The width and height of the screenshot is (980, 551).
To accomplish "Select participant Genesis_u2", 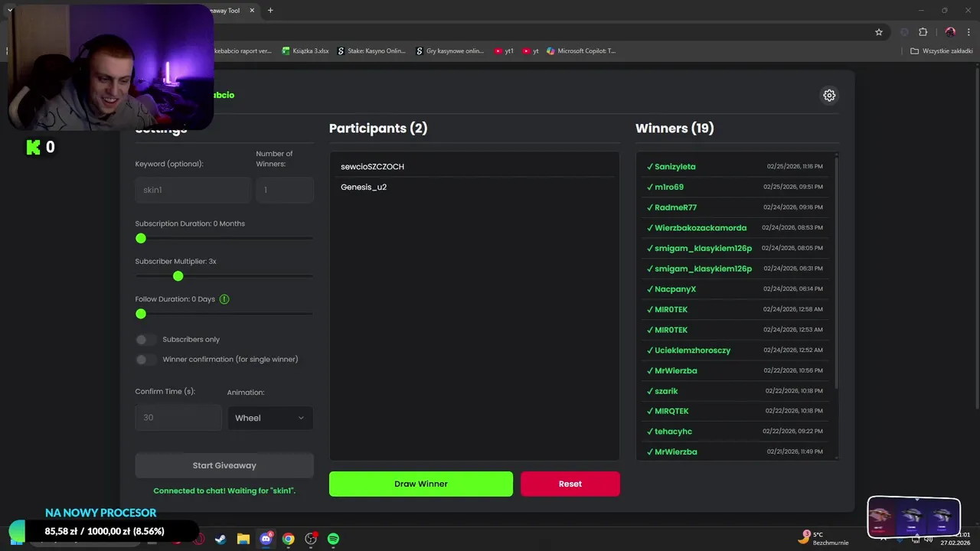I will [x=364, y=187].
